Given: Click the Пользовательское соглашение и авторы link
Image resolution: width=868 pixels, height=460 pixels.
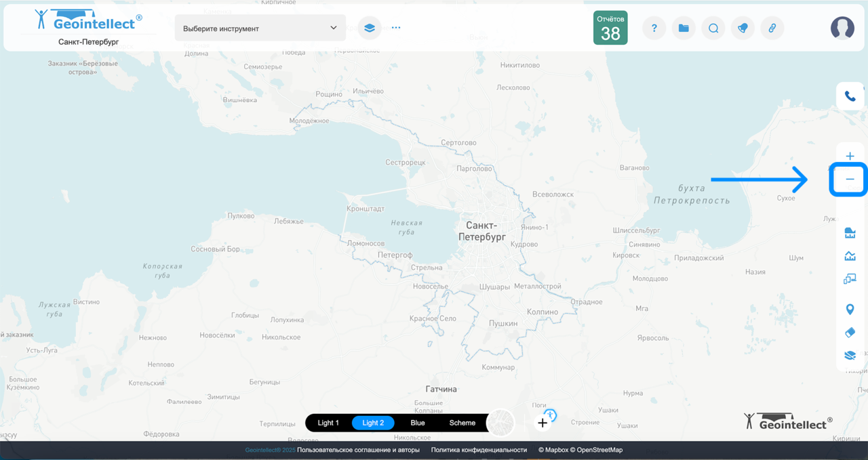Looking at the screenshot, I should [x=358, y=450].
